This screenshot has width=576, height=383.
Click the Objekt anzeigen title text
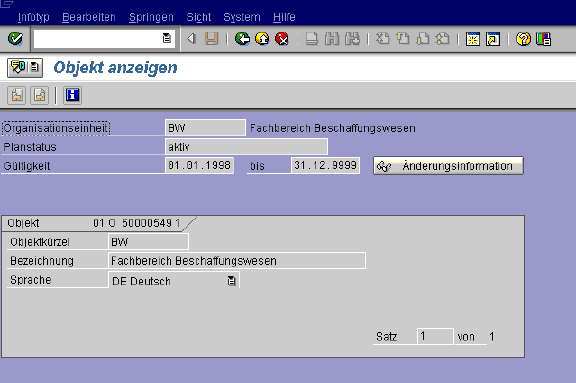point(115,68)
